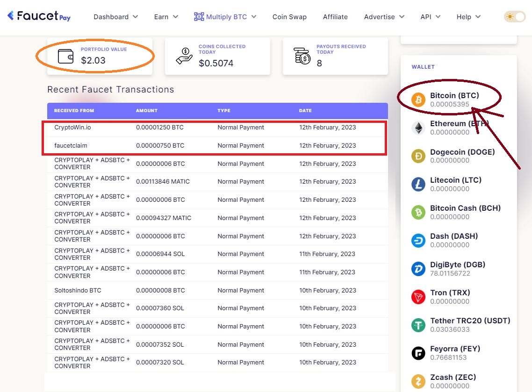Click the Feyorra black icon
The width and height of the screenshot is (532, 392).
418,353
